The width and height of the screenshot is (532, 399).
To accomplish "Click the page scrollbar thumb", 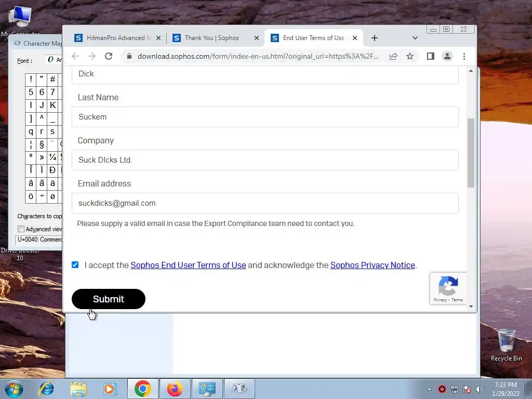I will tap(471, 153).
